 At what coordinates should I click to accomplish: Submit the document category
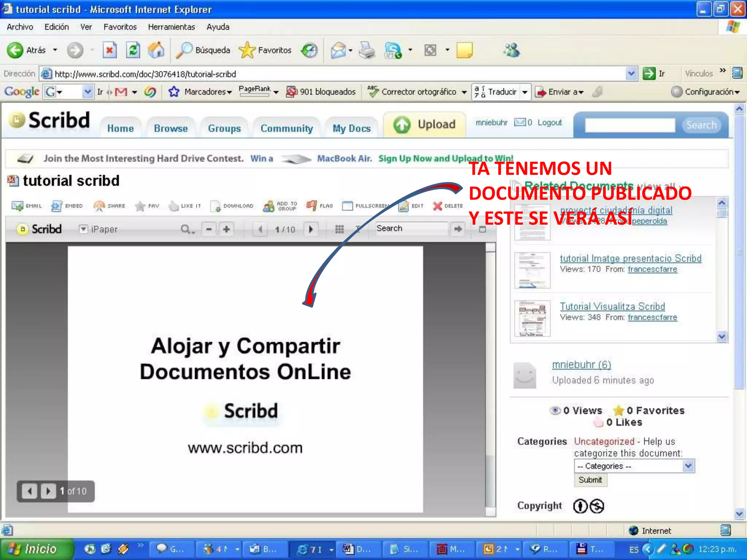click(590, 480)
